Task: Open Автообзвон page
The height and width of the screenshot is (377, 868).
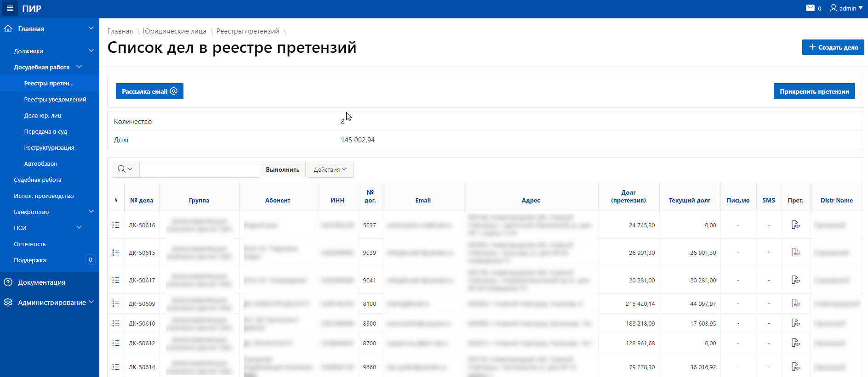Action: pyautogui.click(x=41, y=163)
